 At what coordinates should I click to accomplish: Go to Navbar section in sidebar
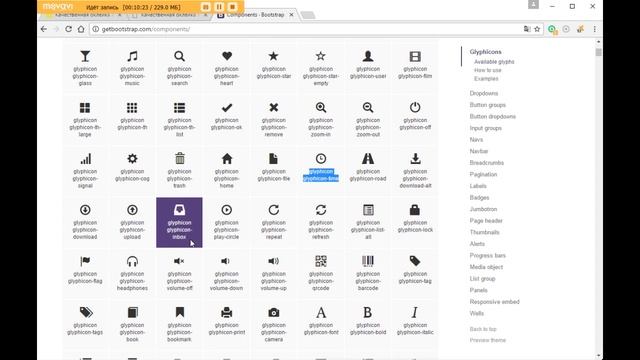[479, 151]
